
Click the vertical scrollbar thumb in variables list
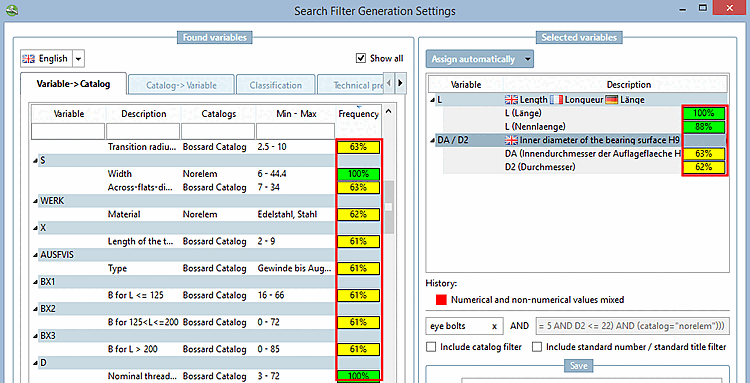(x=389, y=207)
